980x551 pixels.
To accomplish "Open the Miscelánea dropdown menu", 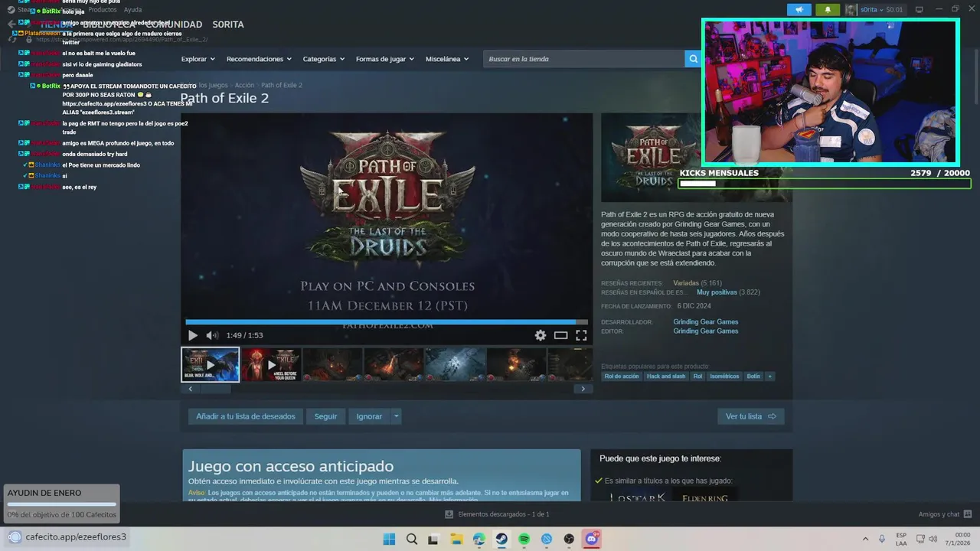I will 447,59.
